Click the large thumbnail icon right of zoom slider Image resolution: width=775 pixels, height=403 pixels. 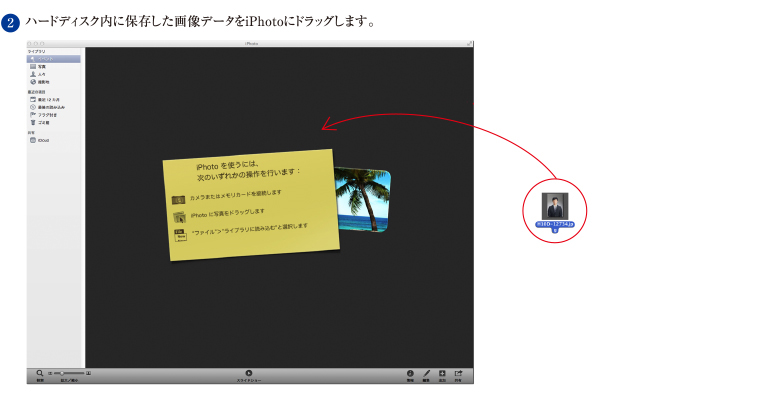coord(88,373)
